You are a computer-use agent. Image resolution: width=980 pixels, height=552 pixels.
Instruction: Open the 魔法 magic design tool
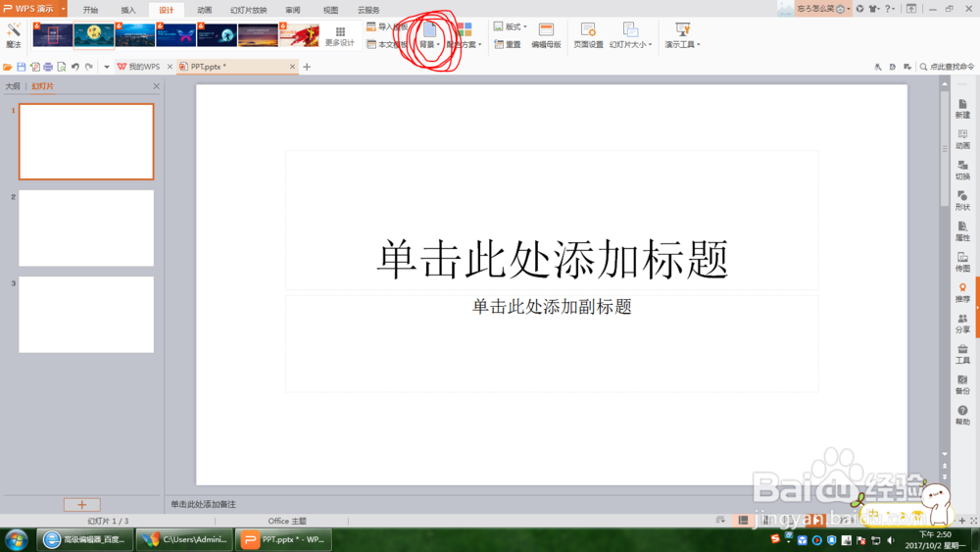(13, 35)
